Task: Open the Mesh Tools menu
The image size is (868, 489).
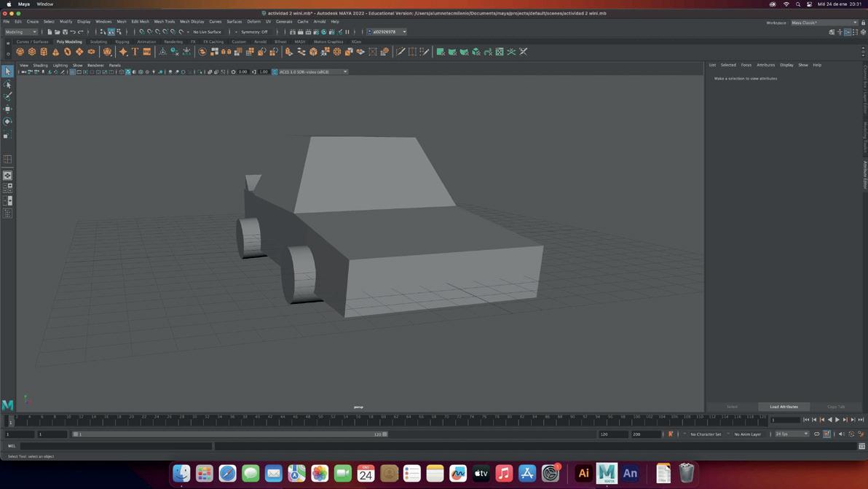Action: tap(164, 22)
